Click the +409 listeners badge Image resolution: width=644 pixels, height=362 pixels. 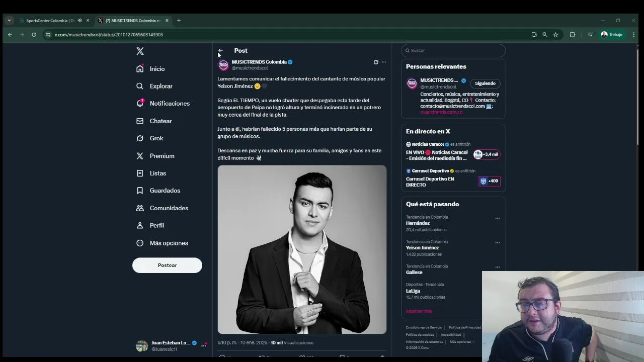[x=489, y=181]
